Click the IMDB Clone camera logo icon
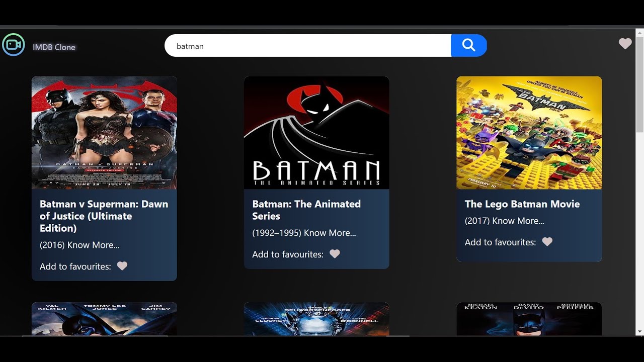644x362 pixels. pos(14,45)
